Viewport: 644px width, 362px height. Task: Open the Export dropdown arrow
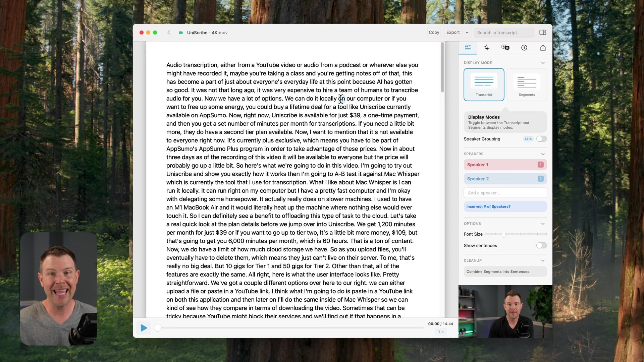tap(467, 33)
